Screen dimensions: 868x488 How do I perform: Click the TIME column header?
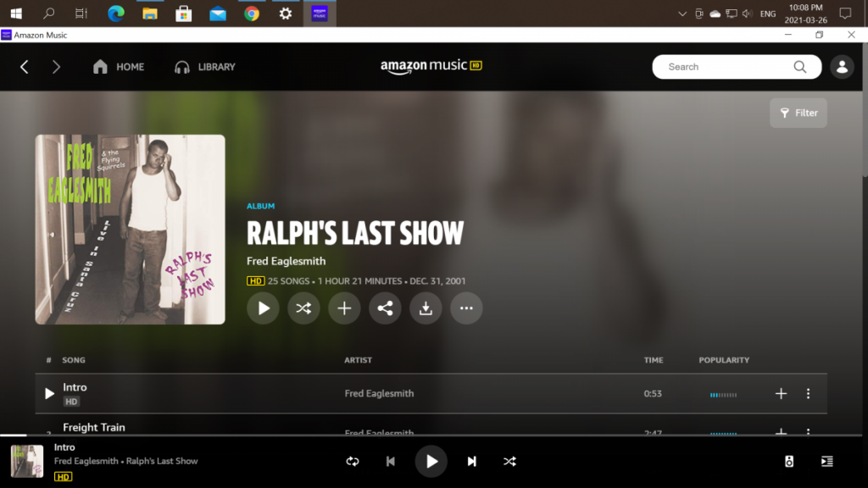654,360
